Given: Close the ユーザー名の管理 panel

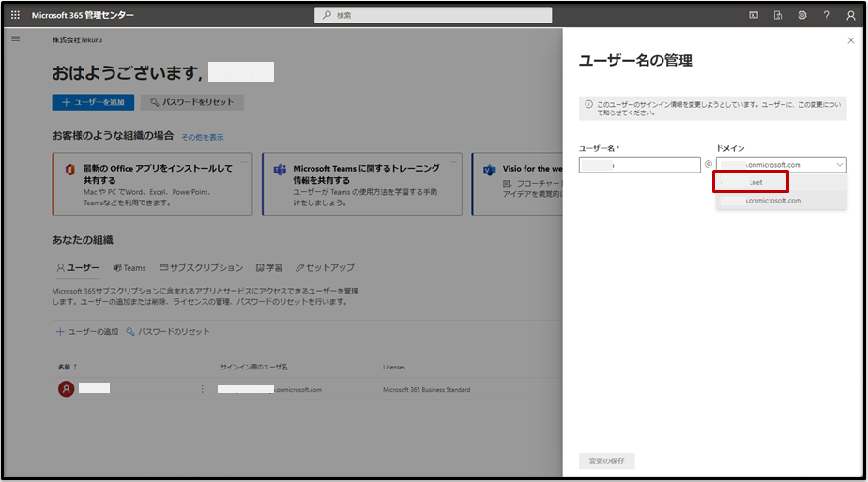Looking at the screenshot, I should coord(851,40).
